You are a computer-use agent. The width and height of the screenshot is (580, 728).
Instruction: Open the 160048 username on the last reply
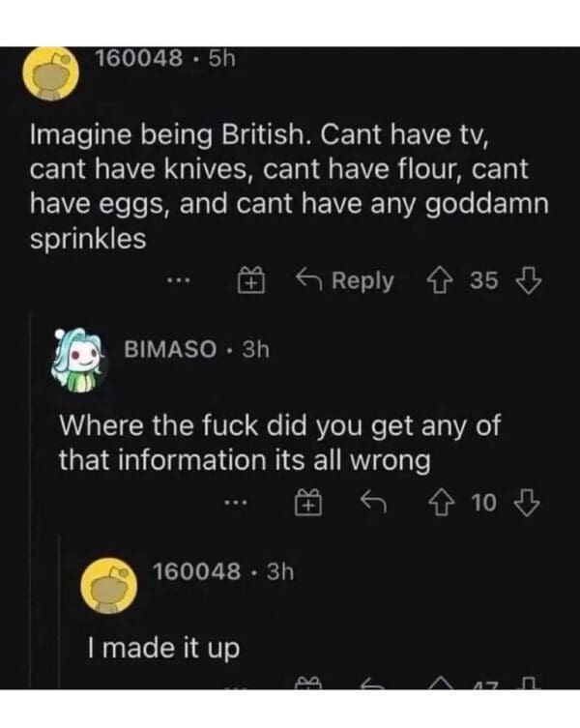pyautogui.click(x=196, y=571)
